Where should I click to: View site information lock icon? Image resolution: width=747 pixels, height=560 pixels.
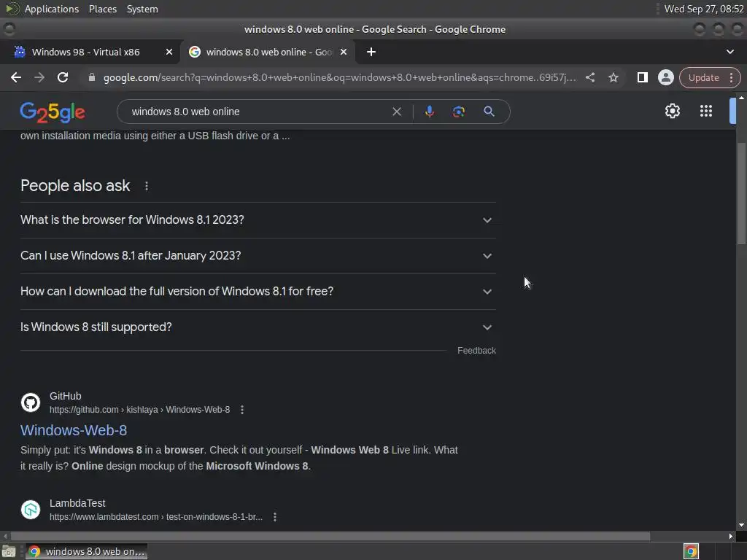[92, 77]
